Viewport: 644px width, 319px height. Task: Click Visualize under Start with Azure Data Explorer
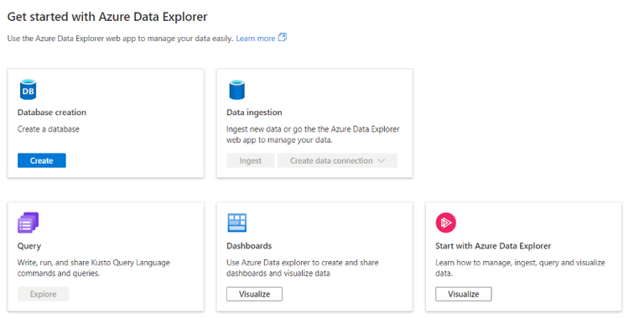click(463, 294)
